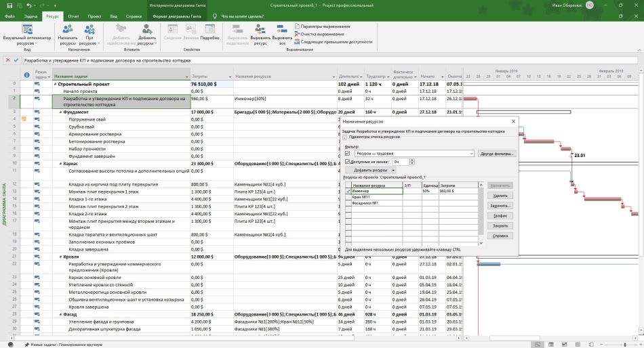Switch to Gantt chart view in status bar
Screen dimensions: 644x348
pyautogui.click(x=537, y=345)
